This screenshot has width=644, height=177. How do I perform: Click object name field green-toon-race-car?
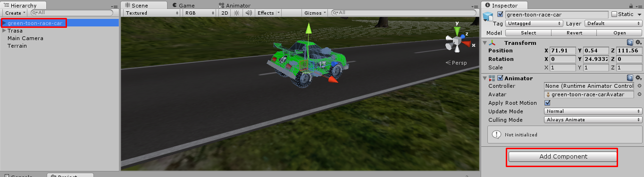557,14
